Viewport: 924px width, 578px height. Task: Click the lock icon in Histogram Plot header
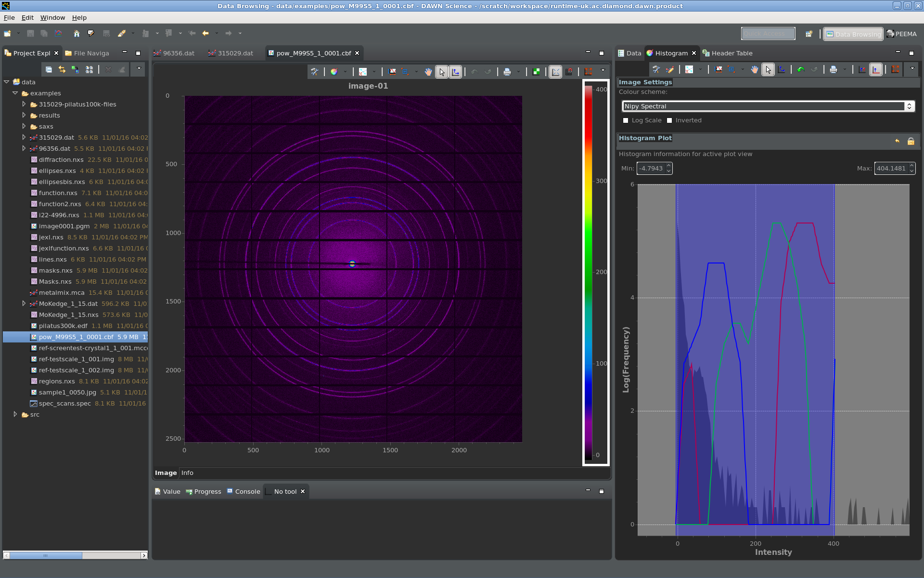(x=911, y=141)
